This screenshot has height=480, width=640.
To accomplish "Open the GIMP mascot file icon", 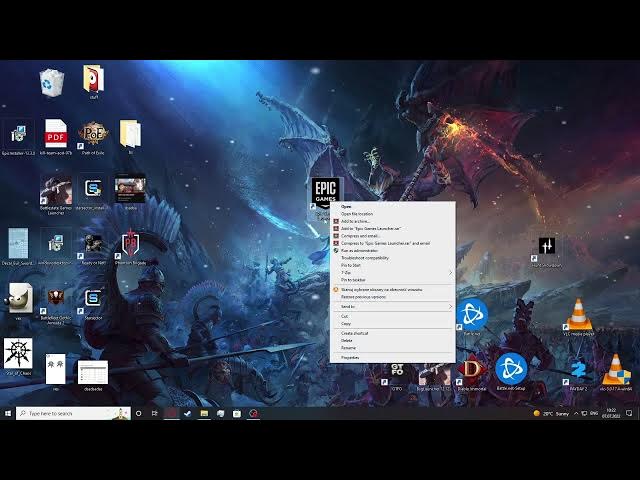I will tap(19, 298).
